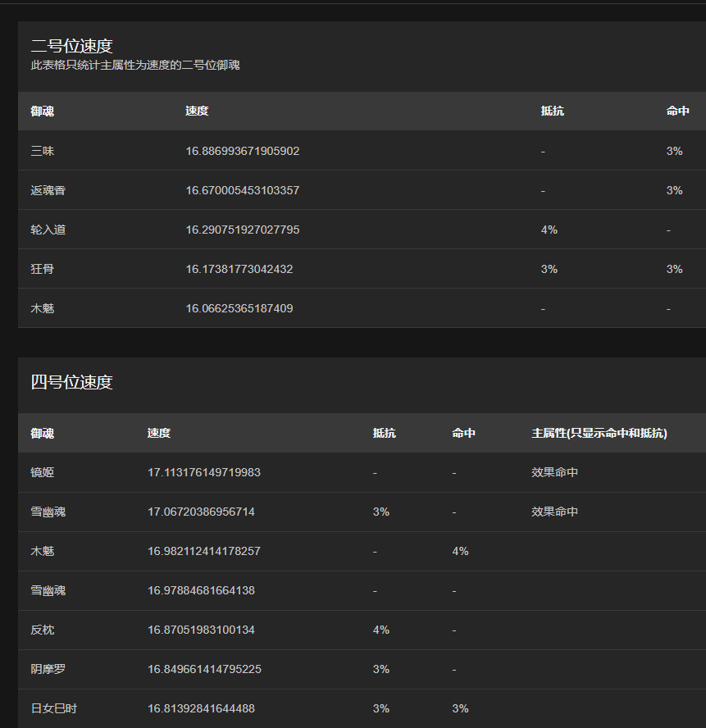
Task: Select the 阴摩罗 row name
Action: [48, 669]
